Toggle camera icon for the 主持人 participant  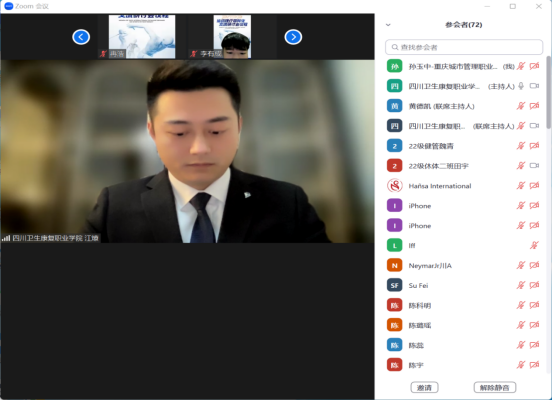tap(534, 86)
